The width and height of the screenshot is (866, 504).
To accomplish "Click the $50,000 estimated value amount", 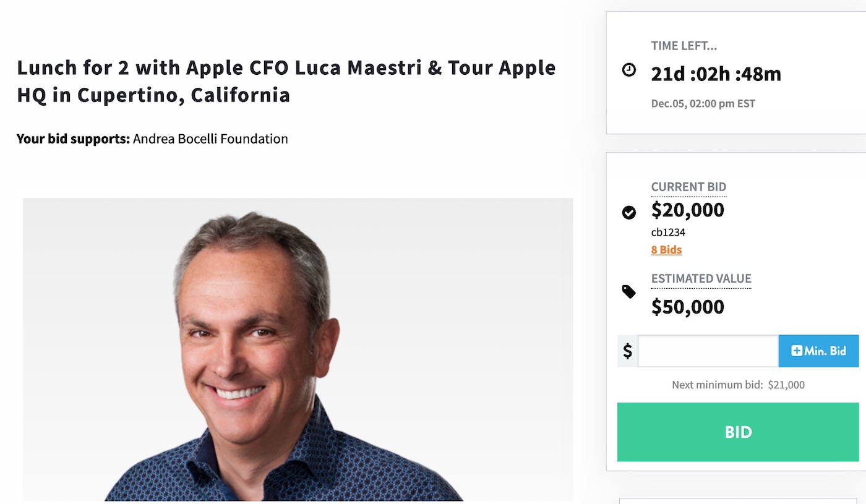I will [x=687, y=307].
